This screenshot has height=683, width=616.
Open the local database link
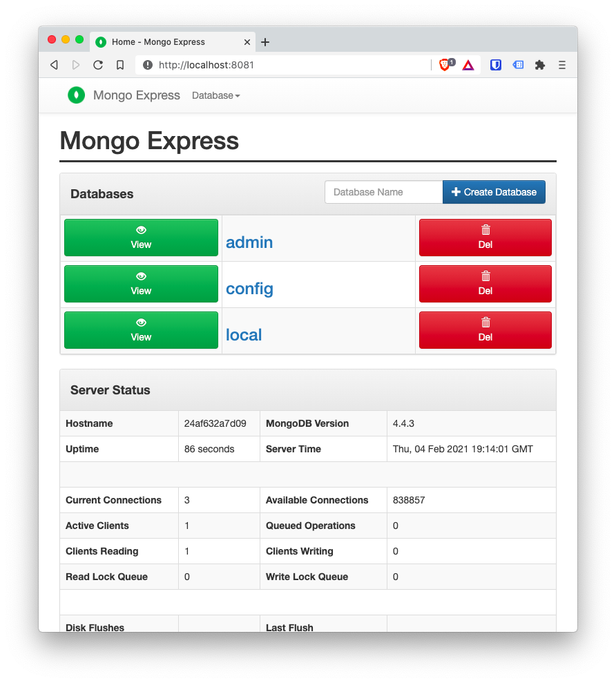click(x=244, y=334)
